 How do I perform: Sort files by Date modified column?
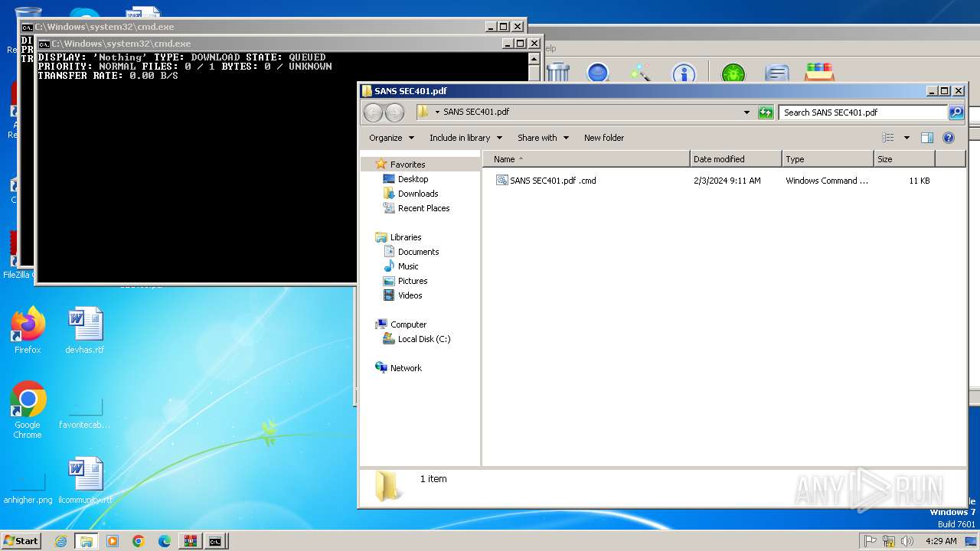pyautogui.click(x=736, y=159)
